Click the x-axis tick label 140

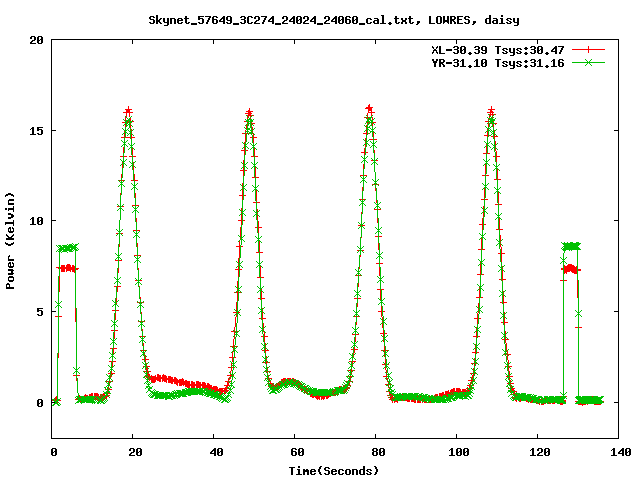coord(620,452)
